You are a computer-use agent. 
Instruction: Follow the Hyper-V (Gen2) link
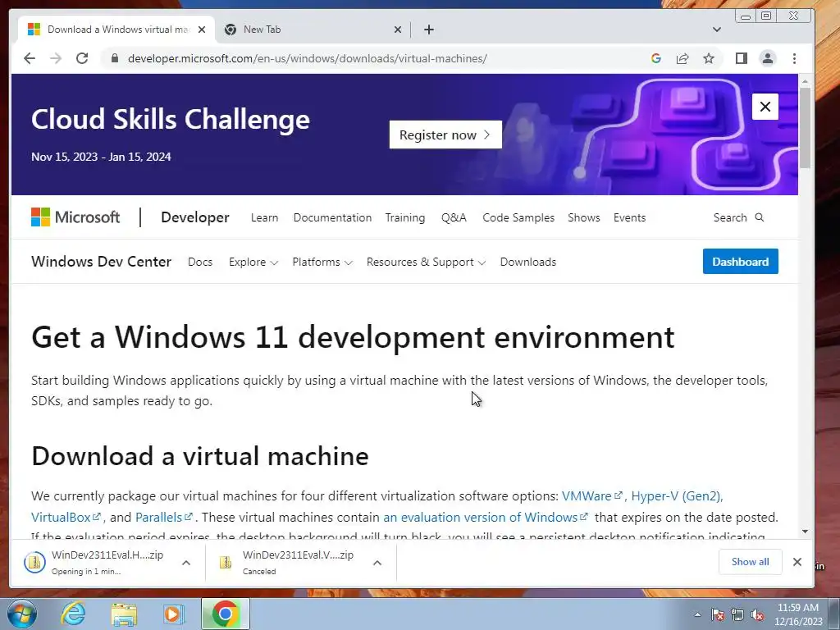(x=677, y=496)
